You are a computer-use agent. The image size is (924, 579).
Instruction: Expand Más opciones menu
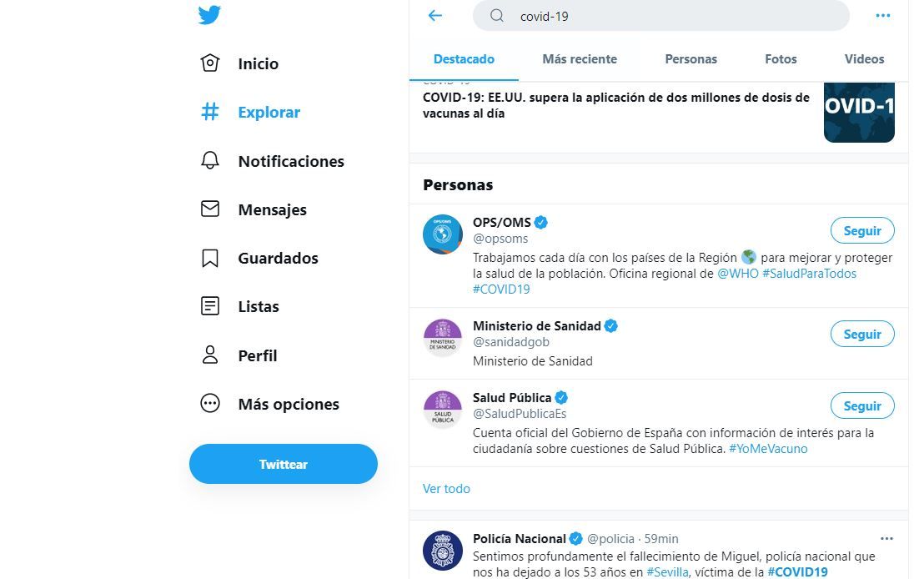coord(210,404)
